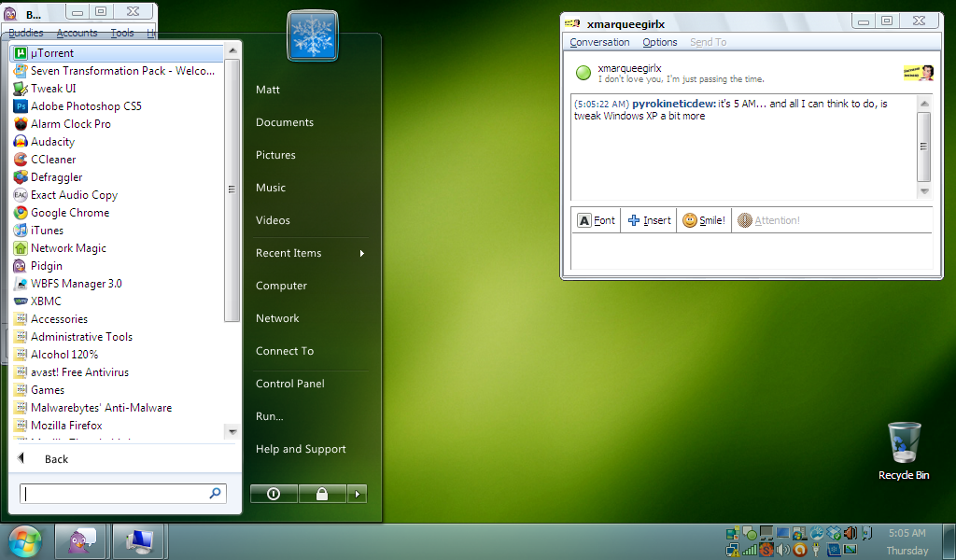Click the buddy icon thumbnail in the chat window
The width and height of the screenshot is (956, 560).
[x=919, y=73]
